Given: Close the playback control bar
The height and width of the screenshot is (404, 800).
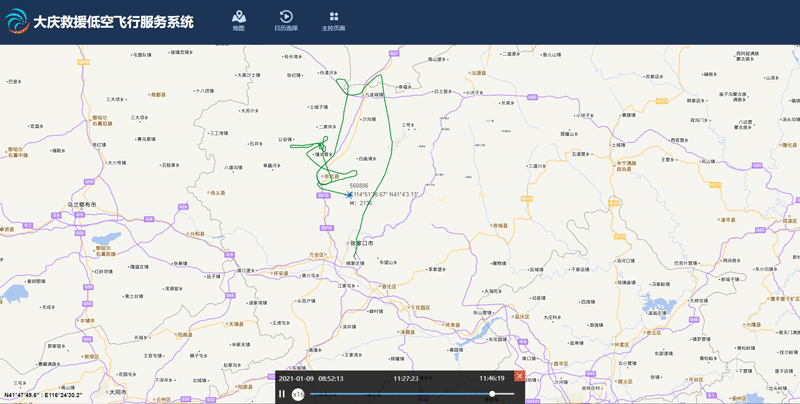Looking at the screenshot, I should coord(519,376).
